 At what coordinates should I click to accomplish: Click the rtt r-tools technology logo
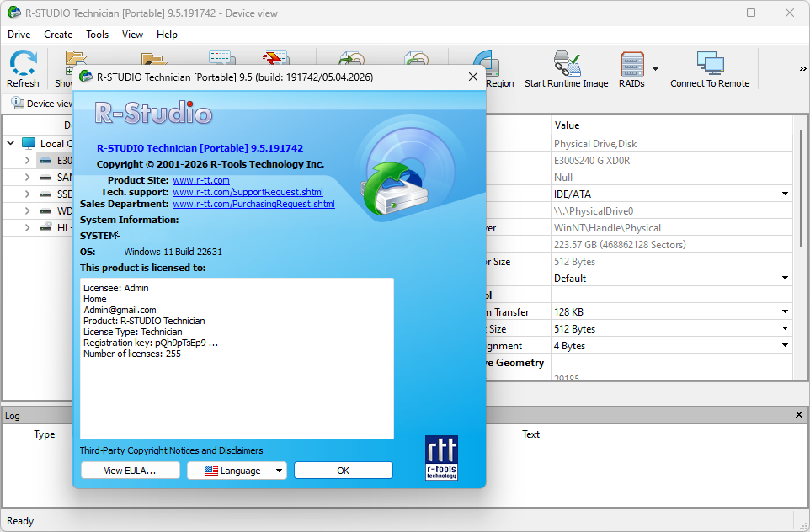click(x=441, y=458)
